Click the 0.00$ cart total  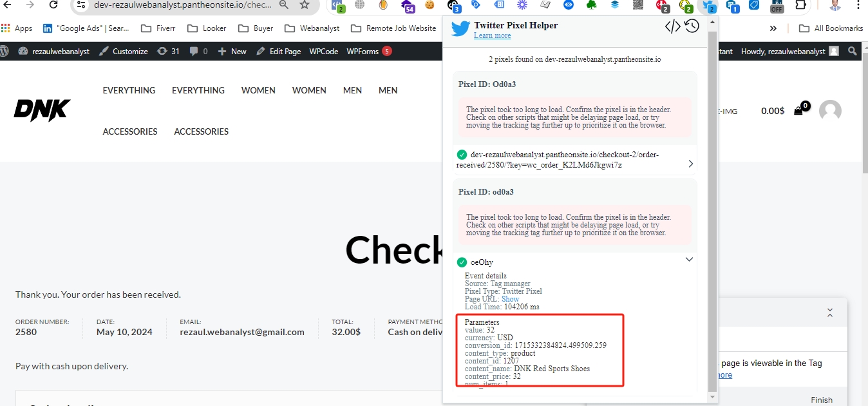(x=773, y=111)
